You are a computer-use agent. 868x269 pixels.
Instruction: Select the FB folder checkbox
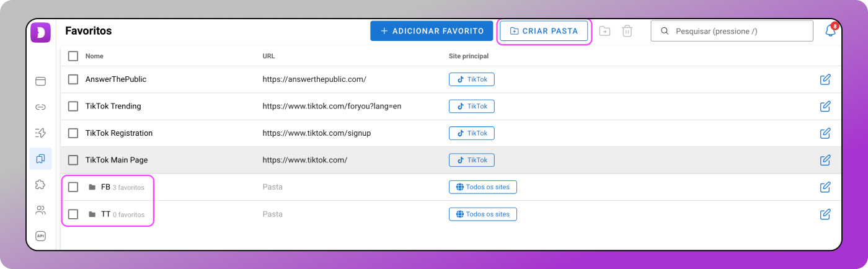click(x=73, y=187)
